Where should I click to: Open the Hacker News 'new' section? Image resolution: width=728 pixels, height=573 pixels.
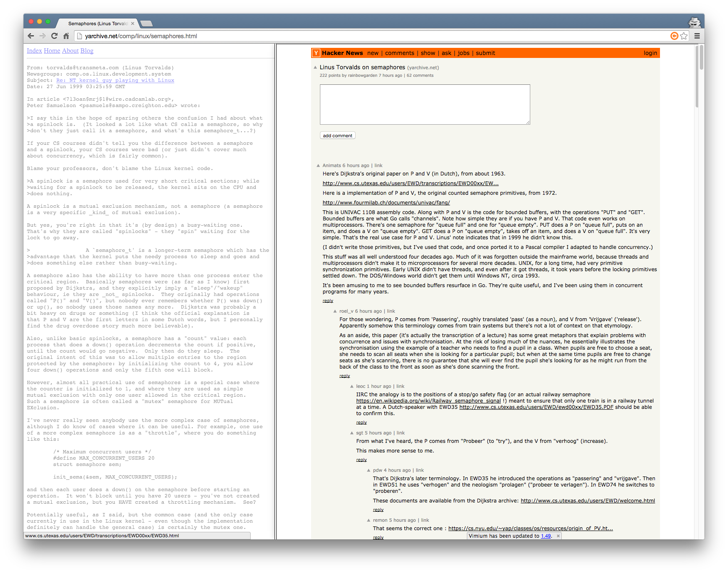pyautogui.click(x=373, y=53)
